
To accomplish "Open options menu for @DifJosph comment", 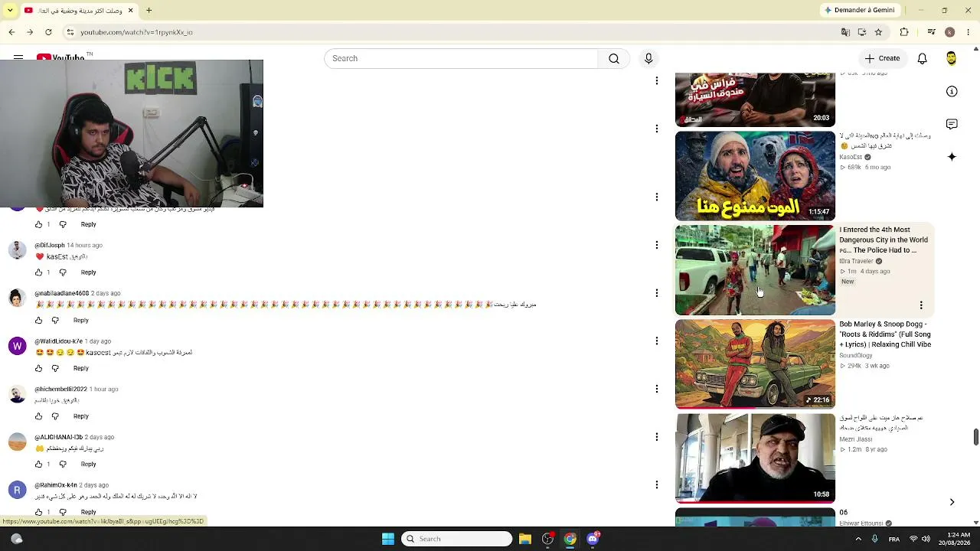I will [x=656, y=246].
